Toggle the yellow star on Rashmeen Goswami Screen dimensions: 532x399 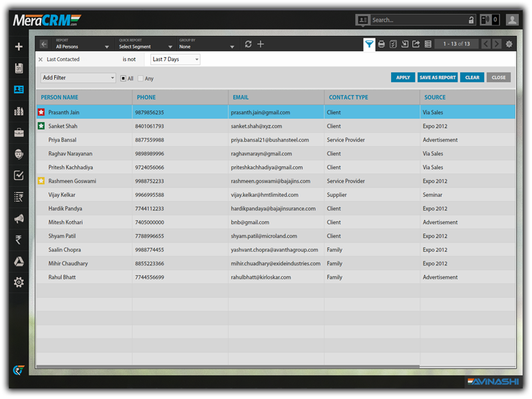pyautogui.click(x=41, y=181)
